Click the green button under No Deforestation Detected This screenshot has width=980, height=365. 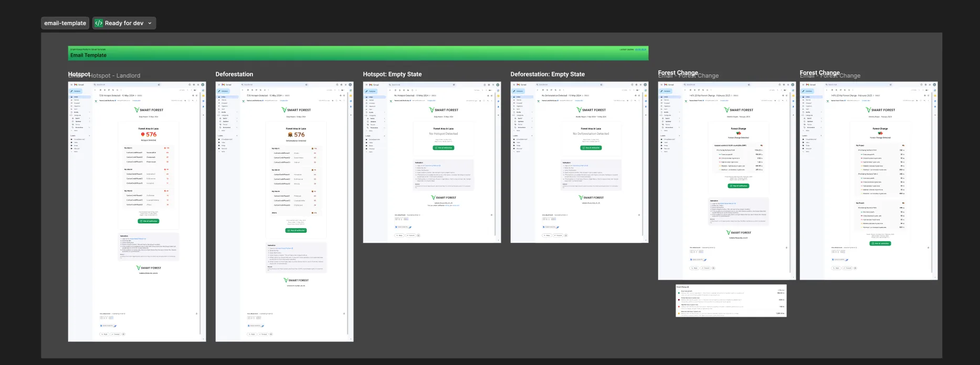pos(591,148)
